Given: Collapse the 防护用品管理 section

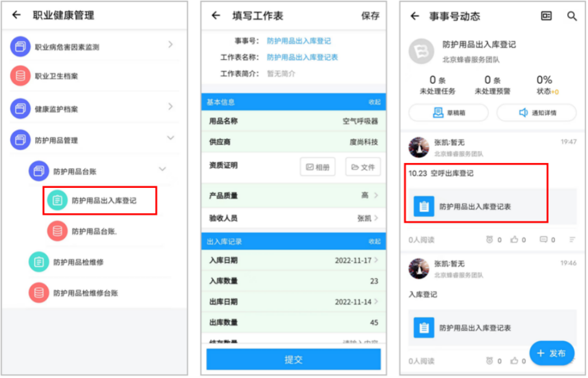Looking at the screenshot, I should tap(170, 138).
